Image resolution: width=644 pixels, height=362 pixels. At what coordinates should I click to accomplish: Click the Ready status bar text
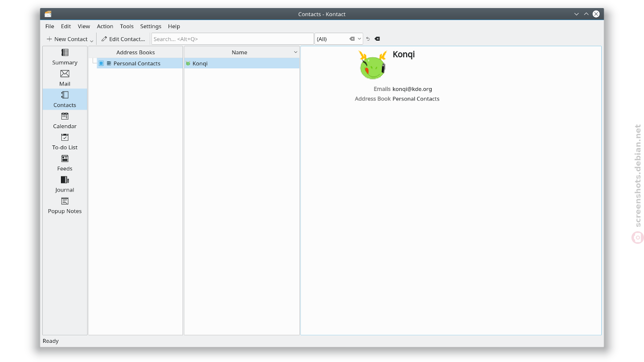(51, 341)
